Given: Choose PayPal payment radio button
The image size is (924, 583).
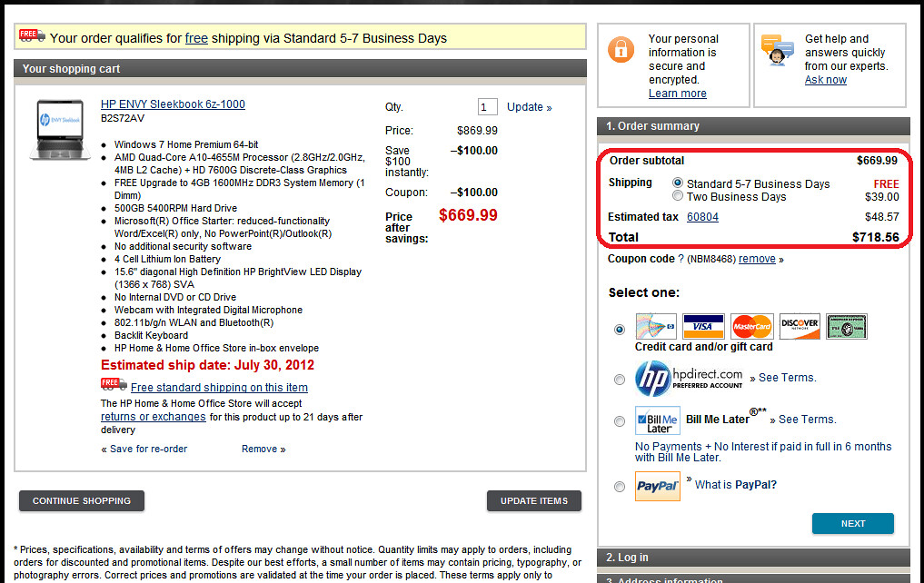Looking at the screenshot, I should click(x=620, y=487).
